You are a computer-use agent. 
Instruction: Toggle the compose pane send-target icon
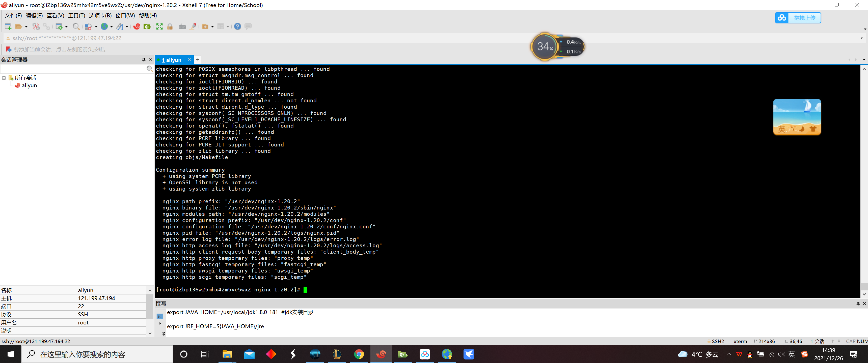(x=160, y=317)
